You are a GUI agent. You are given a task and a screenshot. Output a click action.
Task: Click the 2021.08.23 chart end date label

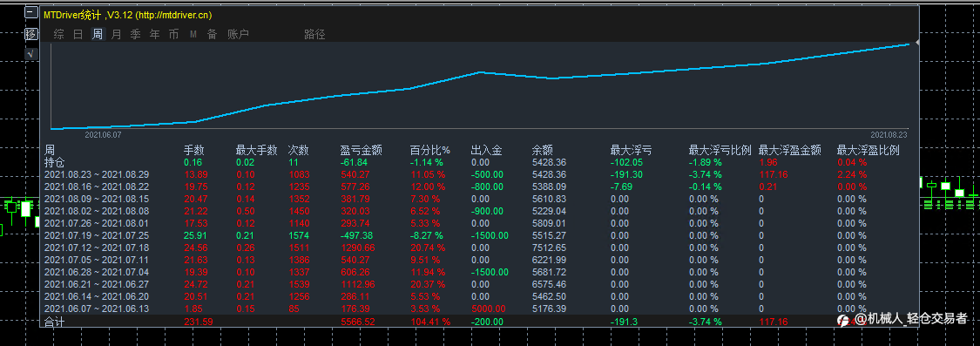click(889, 134)
